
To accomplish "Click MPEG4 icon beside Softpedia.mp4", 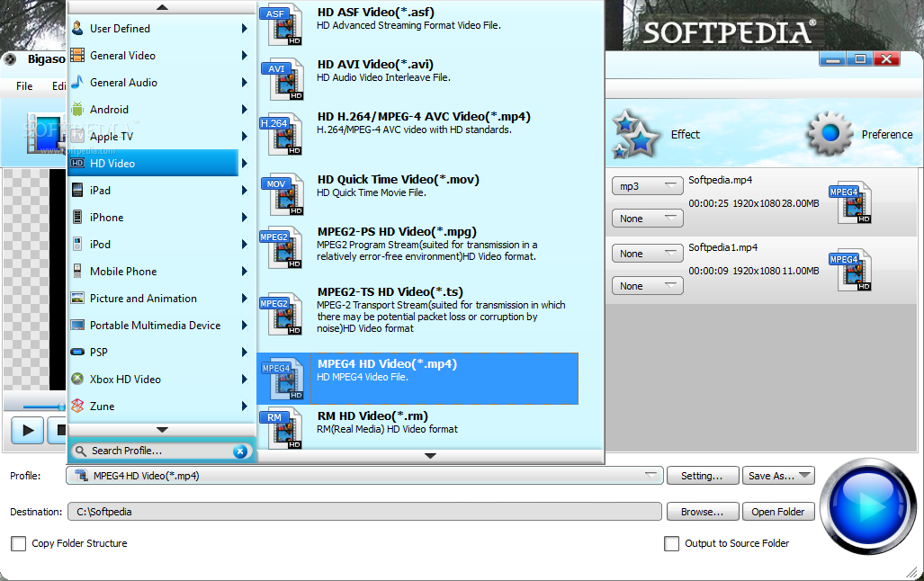I will click(849, 202).
